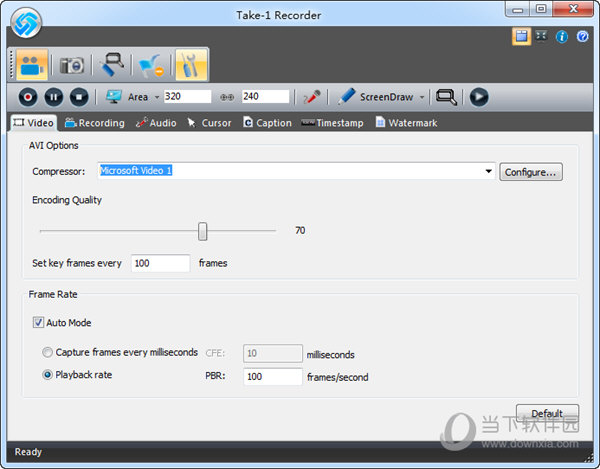
Task: Click the Encoding Quality slider handle
Action: click(x=202, y=231)
